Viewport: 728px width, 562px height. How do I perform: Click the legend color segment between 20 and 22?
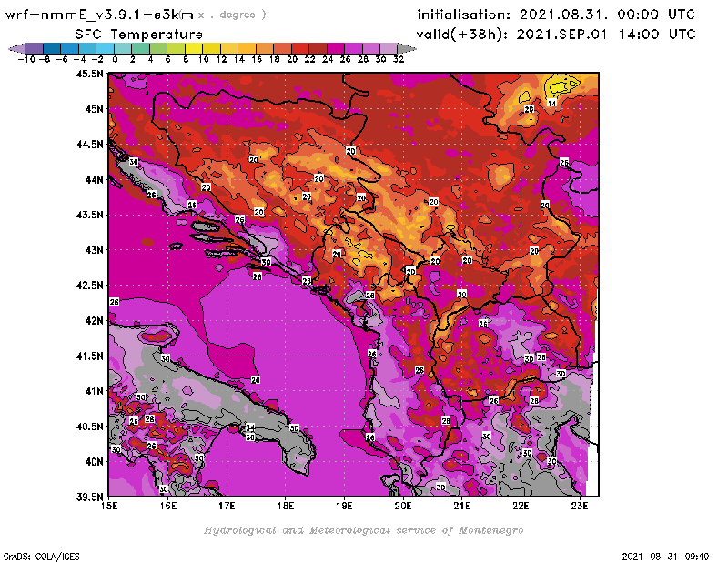click(300, 49)
